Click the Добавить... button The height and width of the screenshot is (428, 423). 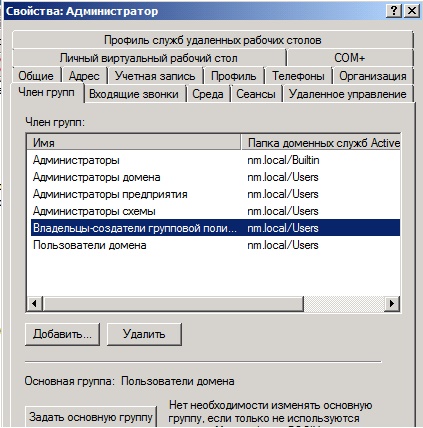62,334
